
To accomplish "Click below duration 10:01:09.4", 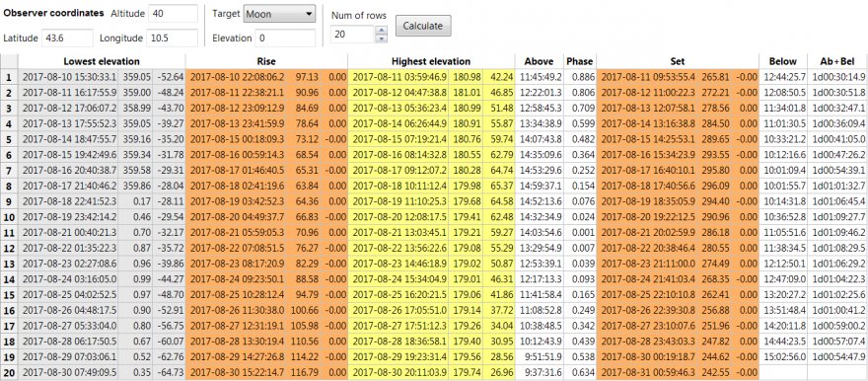I will coord(784,170).
